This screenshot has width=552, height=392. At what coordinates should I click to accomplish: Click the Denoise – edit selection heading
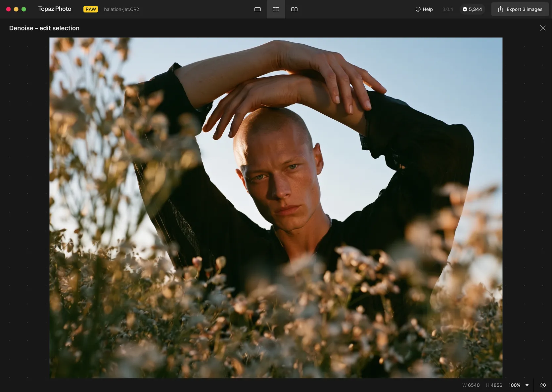tap(44, 28)
